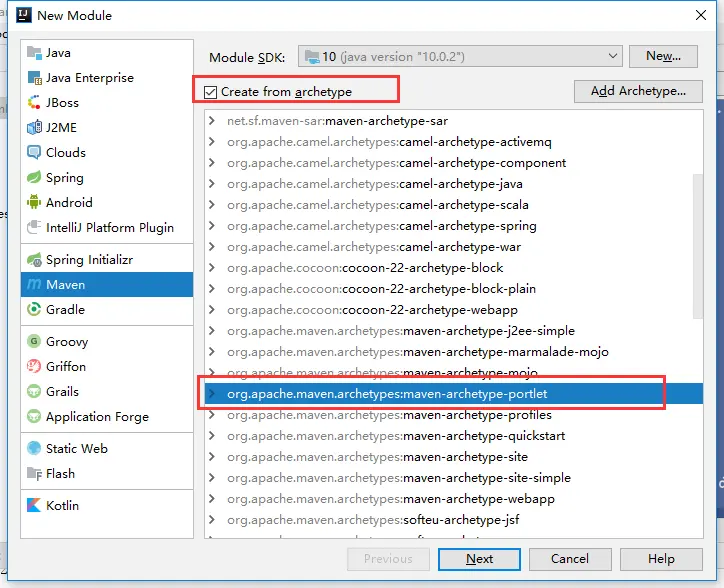
Task: Expand selected maven-archetype-portlet node
Action: (212, 394)
